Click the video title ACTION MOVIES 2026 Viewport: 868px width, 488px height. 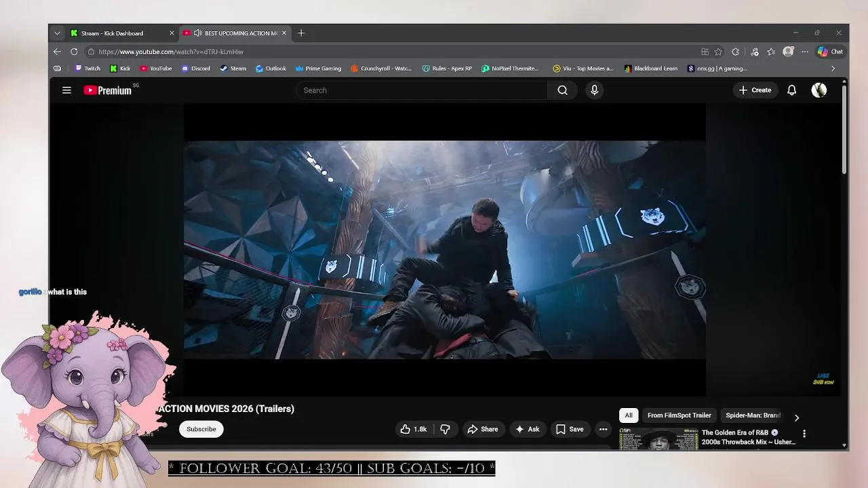[x=226, y=409]
